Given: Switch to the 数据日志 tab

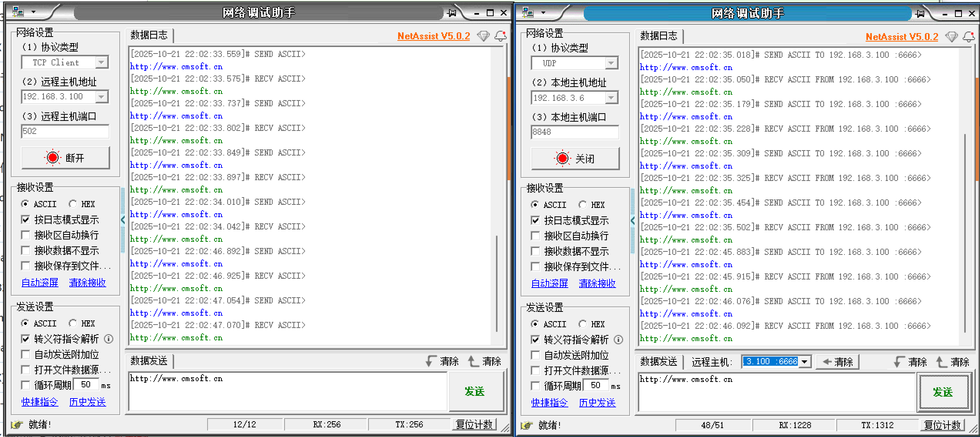Looking at the screenshot, I should 149,35.
